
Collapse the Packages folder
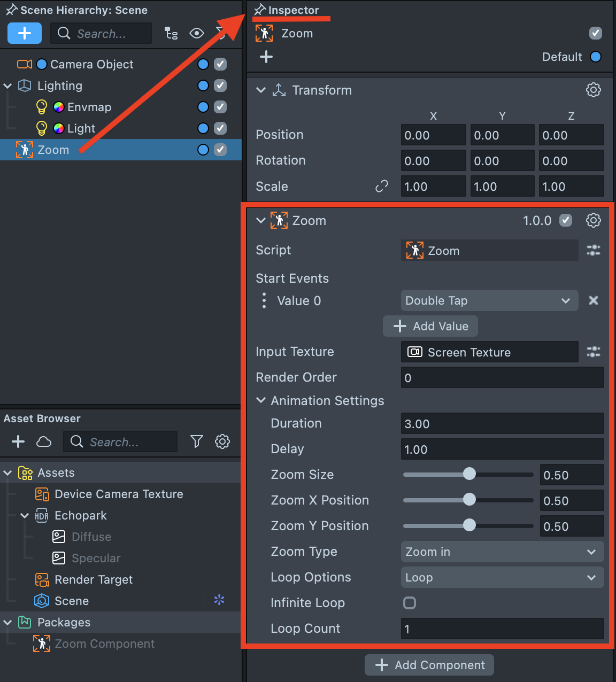click(7, 622)
